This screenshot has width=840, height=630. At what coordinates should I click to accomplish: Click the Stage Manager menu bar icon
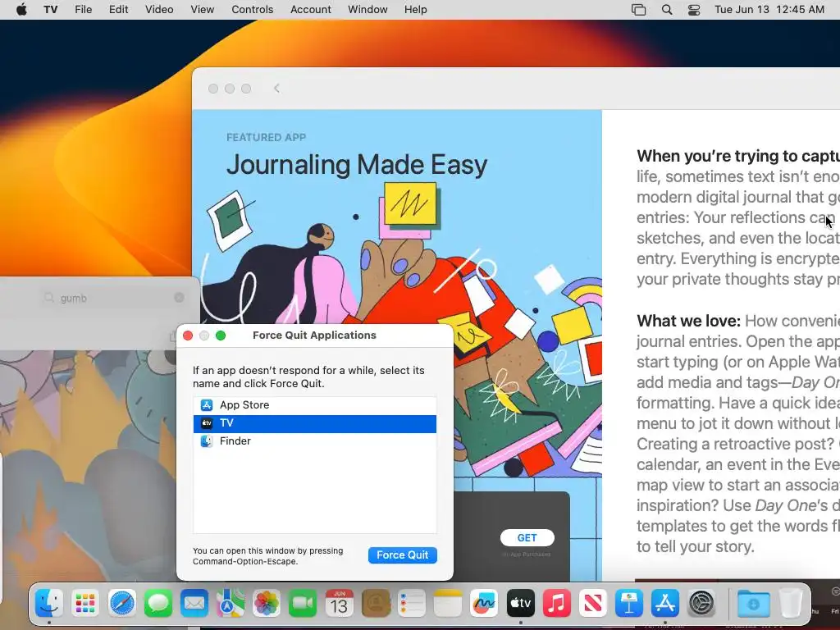point(638,10)
